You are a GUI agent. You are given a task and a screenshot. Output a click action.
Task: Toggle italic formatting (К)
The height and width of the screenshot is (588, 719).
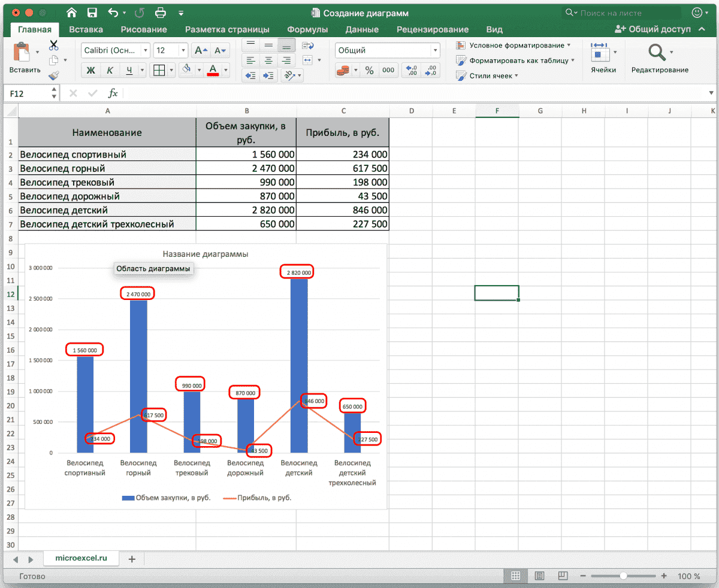(110, 71)
